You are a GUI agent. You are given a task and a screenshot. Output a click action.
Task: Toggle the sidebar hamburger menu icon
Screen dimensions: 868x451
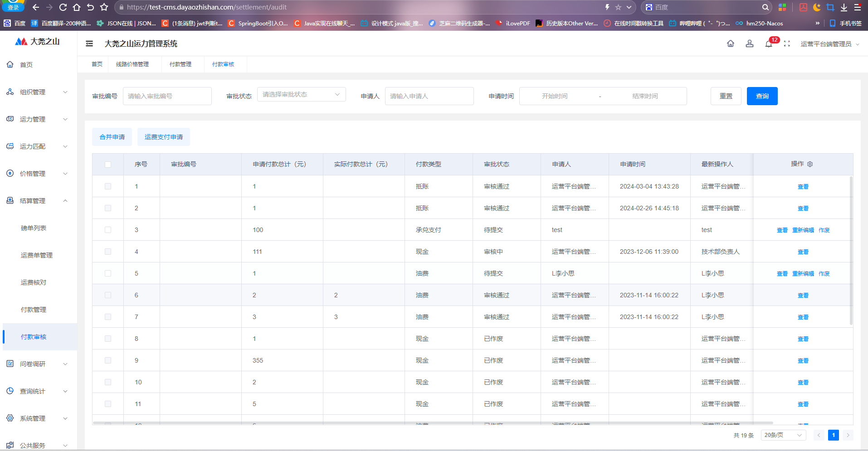click(89, 44)
